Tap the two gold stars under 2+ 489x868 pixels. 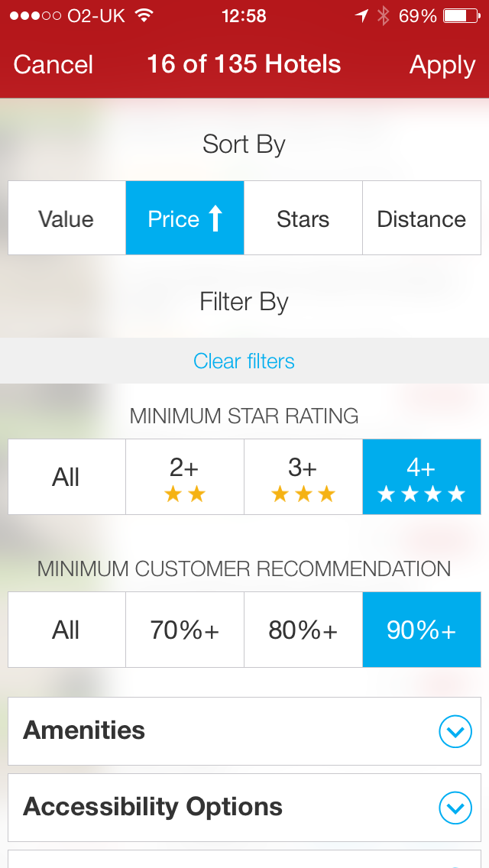click(x=184, y=494)
